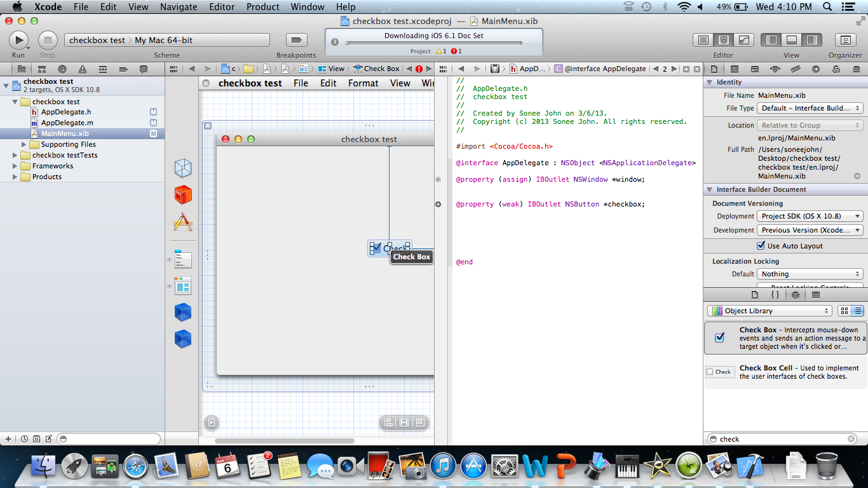Open the View Effects inspector
The width and height of the screenshot is (868, 488).
tap(858, 69)
